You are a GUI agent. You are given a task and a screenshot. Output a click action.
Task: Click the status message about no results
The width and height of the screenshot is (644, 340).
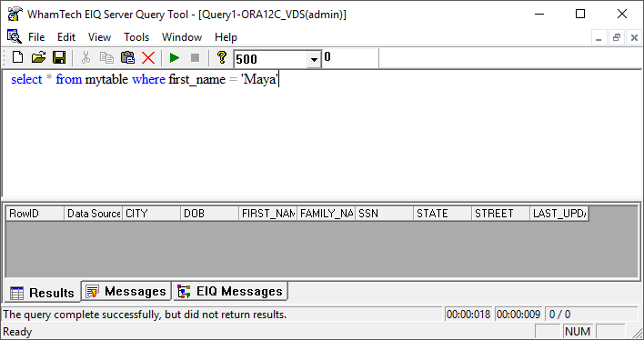click(145, 315)
